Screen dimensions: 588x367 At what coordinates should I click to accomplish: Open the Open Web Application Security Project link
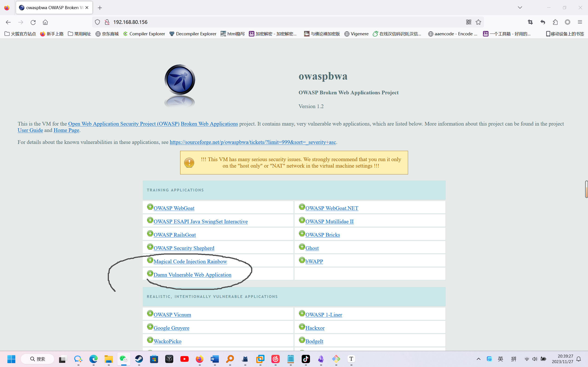tap(124, 124)
